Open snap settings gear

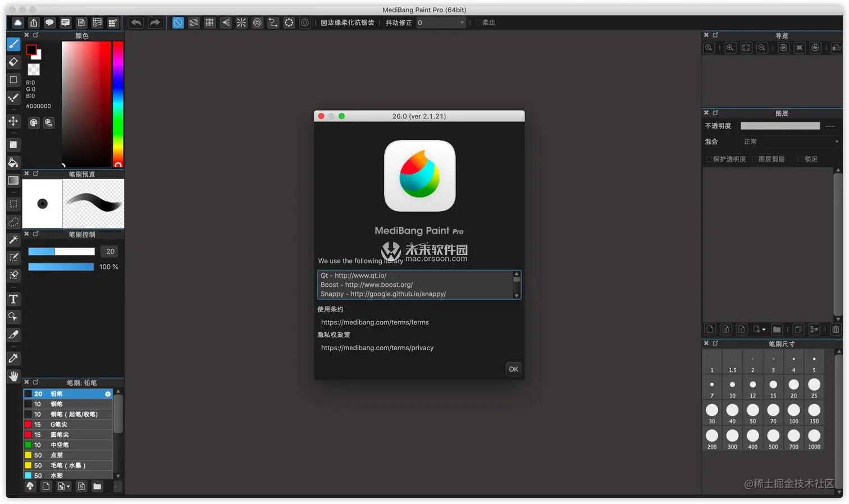point(305,22)
